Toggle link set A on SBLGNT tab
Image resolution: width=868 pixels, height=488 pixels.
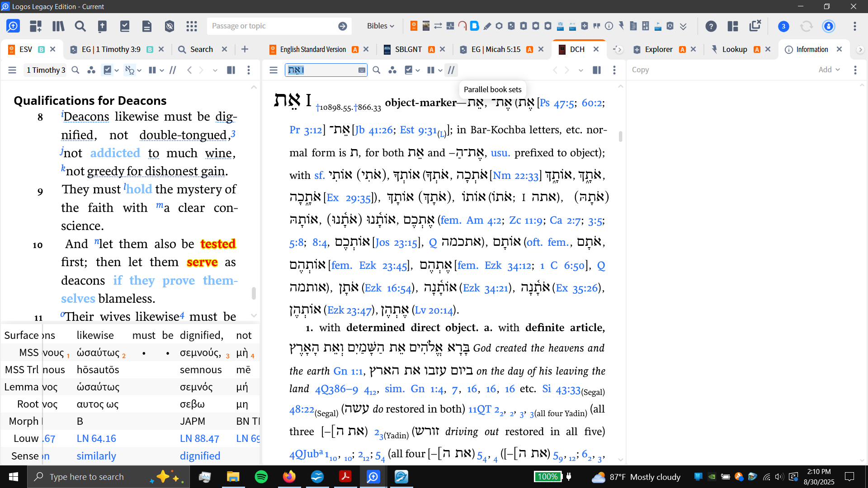[x=431, y=49]
